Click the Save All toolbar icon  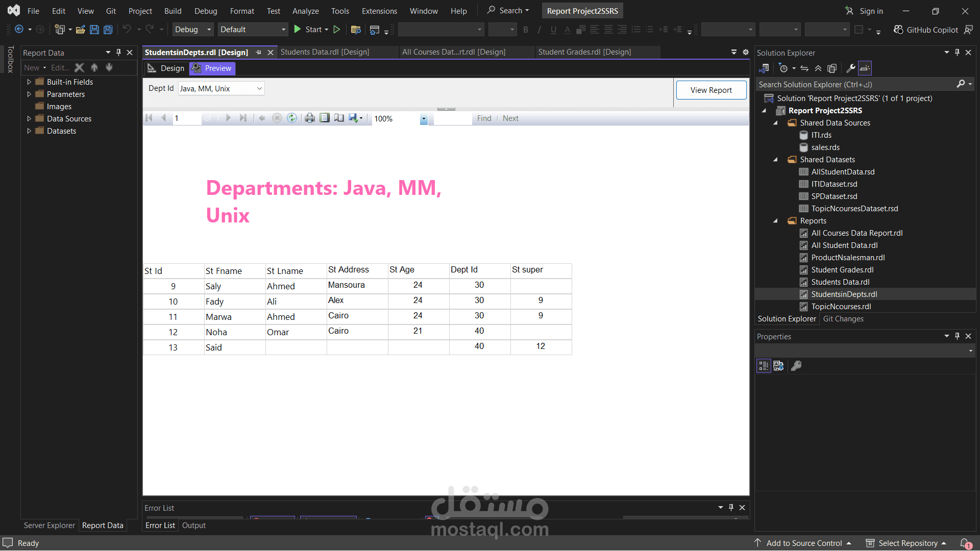coord(108,30)
